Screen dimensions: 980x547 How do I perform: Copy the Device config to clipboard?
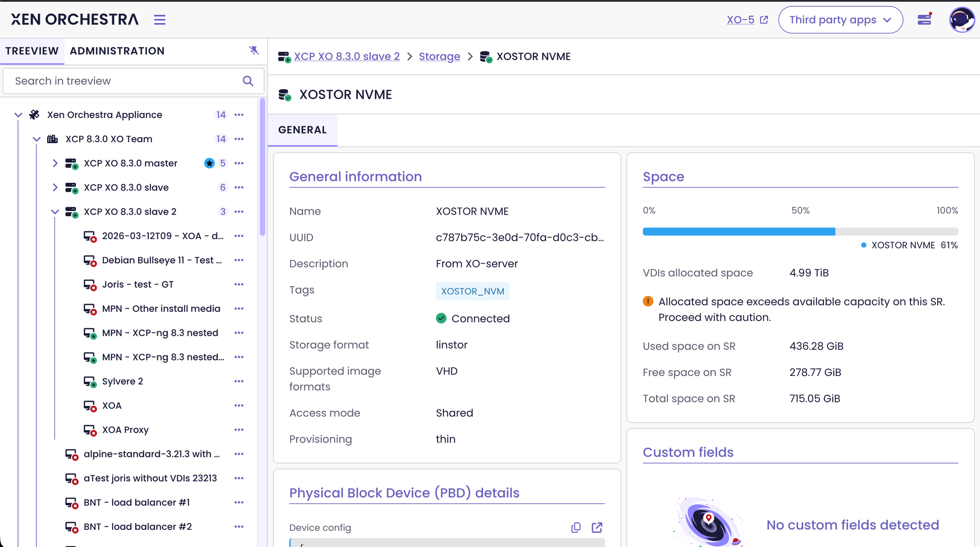(576, 527)
